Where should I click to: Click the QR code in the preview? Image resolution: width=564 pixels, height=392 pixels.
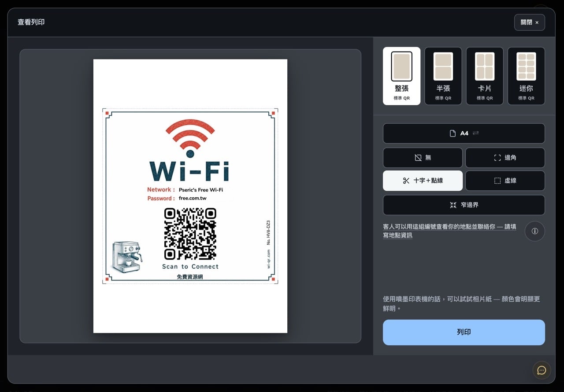(190, 234)
